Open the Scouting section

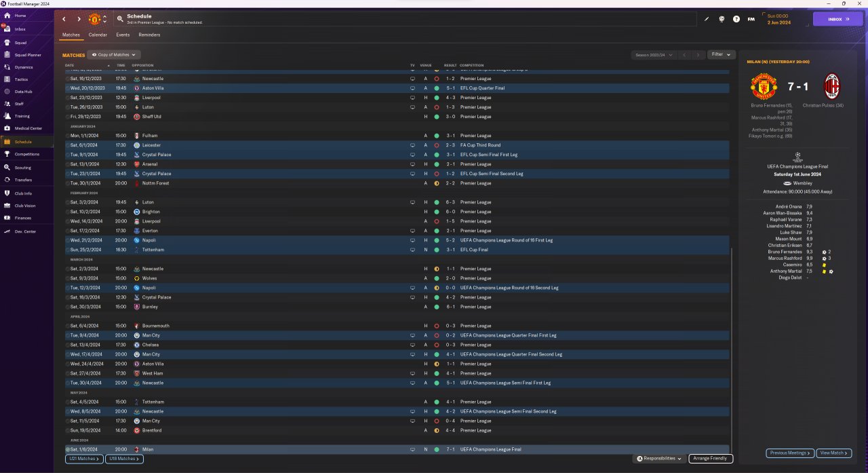[x=22, y=167]
